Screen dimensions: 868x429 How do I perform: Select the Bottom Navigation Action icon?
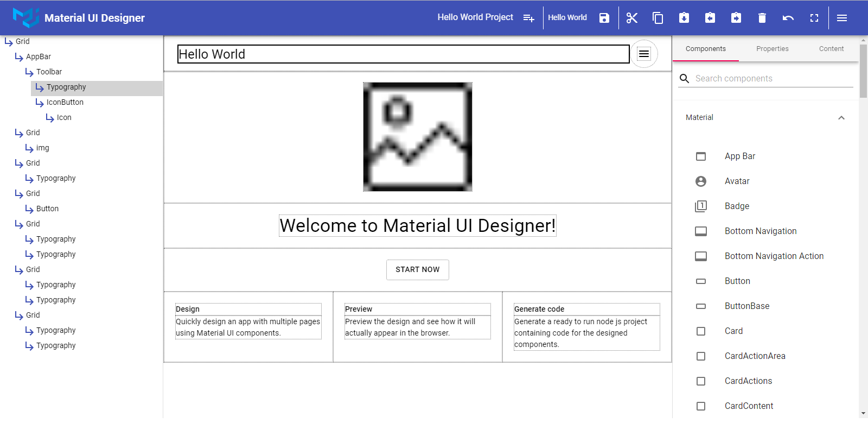pyautogui.click(x=701, y=256)
